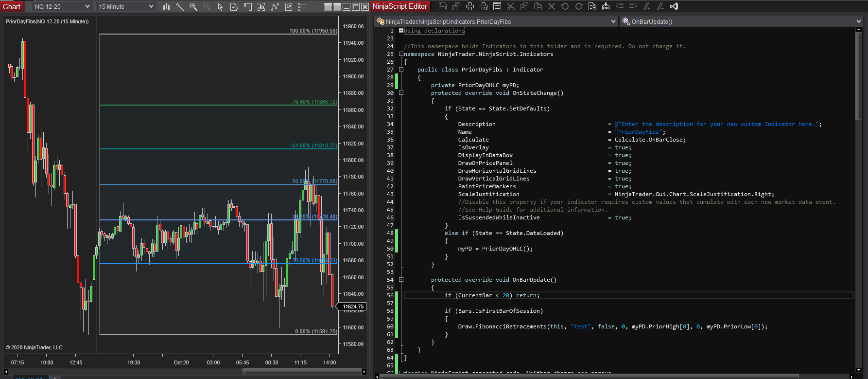Click the Redo arrow in editor toolbar

[578, 6]
